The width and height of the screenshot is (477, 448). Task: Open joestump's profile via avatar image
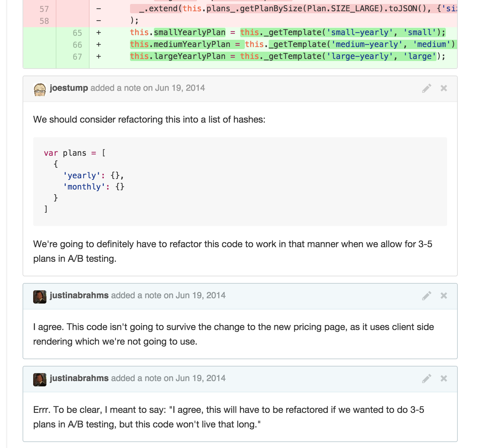point(40,89)
